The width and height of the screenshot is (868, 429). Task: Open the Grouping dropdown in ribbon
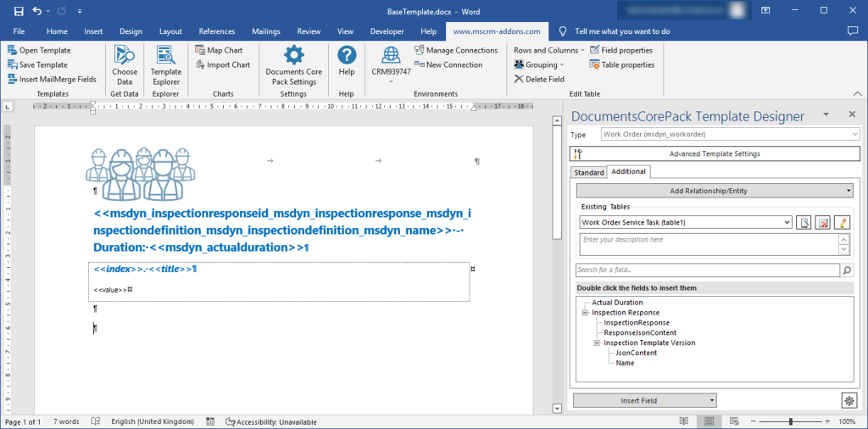coord(538,64)
